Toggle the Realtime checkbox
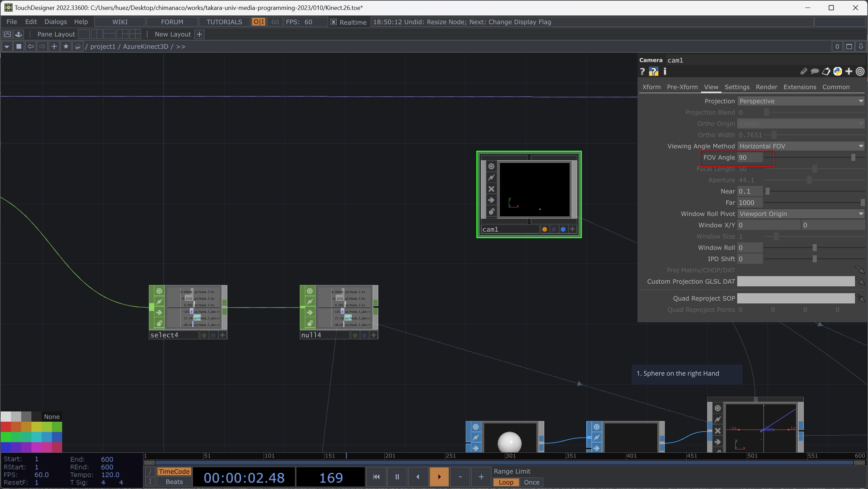Image resolution: width=868 pixels, height=489 pixels. click(334, 22)
